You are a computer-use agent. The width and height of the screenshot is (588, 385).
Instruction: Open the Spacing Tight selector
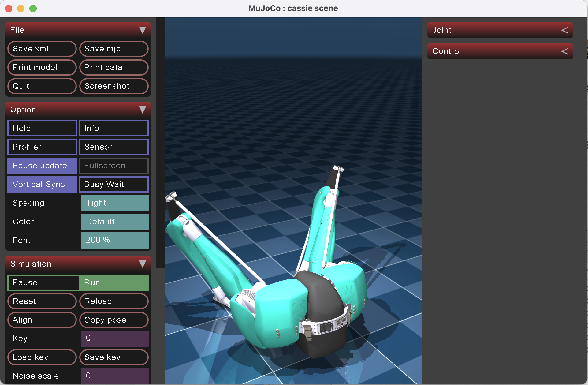pos(115,203)
